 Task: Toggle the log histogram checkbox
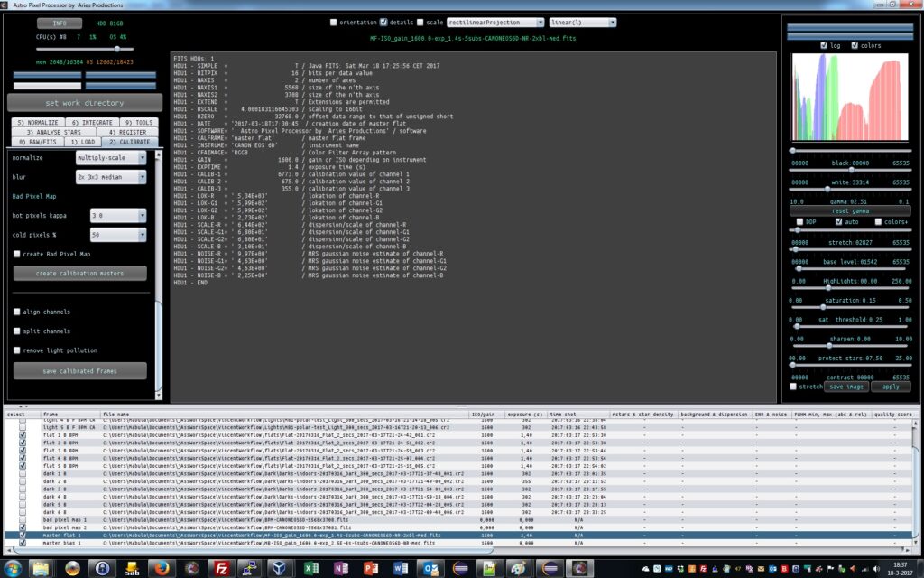[x=824, y=45]
